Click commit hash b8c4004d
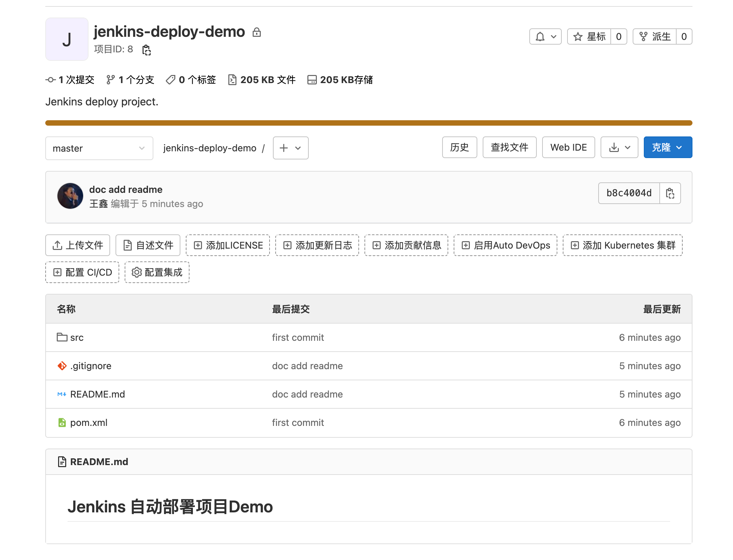This screenshot has height=560, width=733. (629, 193)
